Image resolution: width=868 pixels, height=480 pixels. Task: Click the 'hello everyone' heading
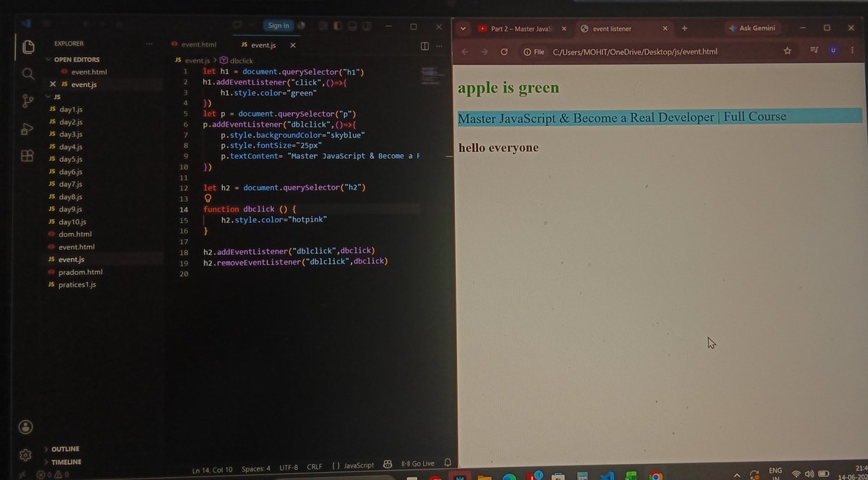pyautogui.click(x=498, y=148)
